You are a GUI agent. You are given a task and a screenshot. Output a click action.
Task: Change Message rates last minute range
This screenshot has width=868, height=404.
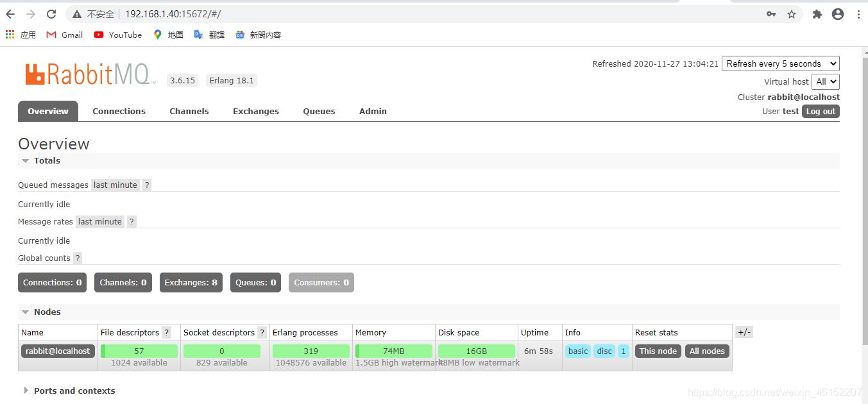pos(100,221)
